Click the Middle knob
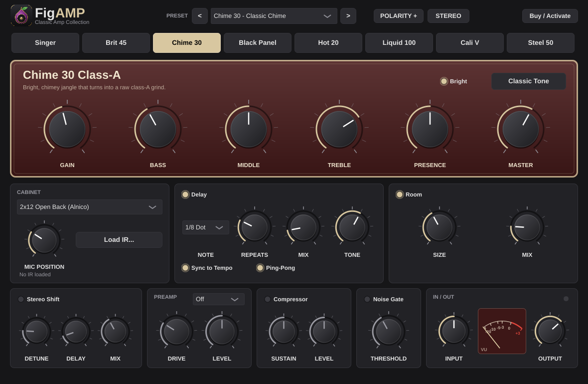This screenshot has width=588, height=384. click(x=249, y=129)
